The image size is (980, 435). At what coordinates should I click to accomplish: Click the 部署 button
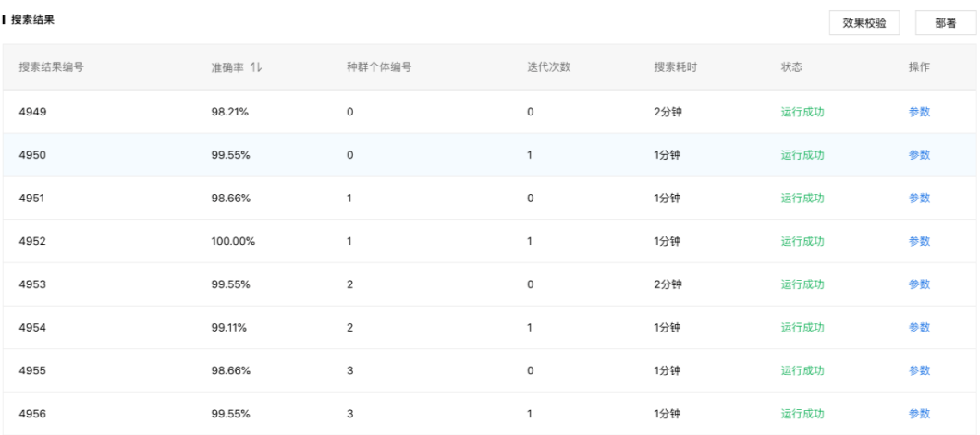point(945,23)
